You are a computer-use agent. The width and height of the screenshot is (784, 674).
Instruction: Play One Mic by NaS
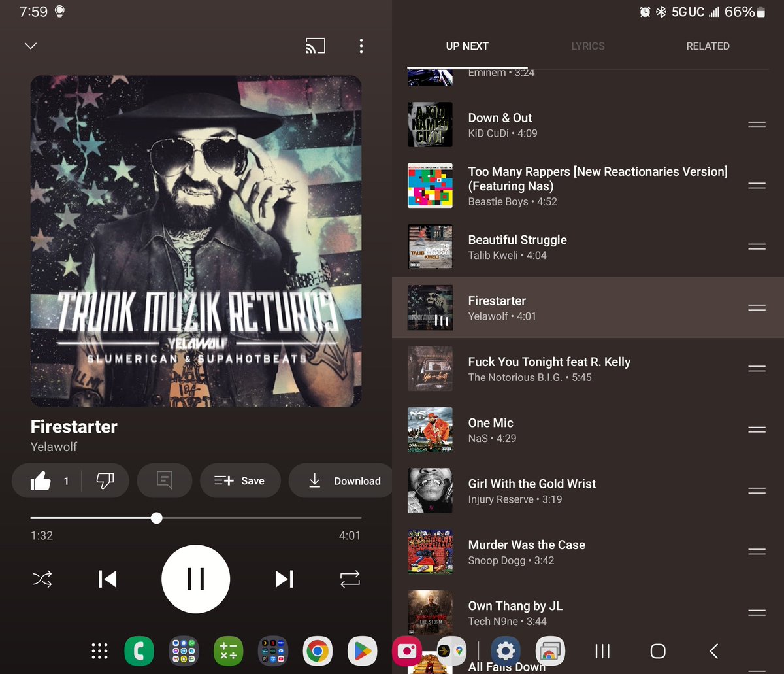pos(588,430)
